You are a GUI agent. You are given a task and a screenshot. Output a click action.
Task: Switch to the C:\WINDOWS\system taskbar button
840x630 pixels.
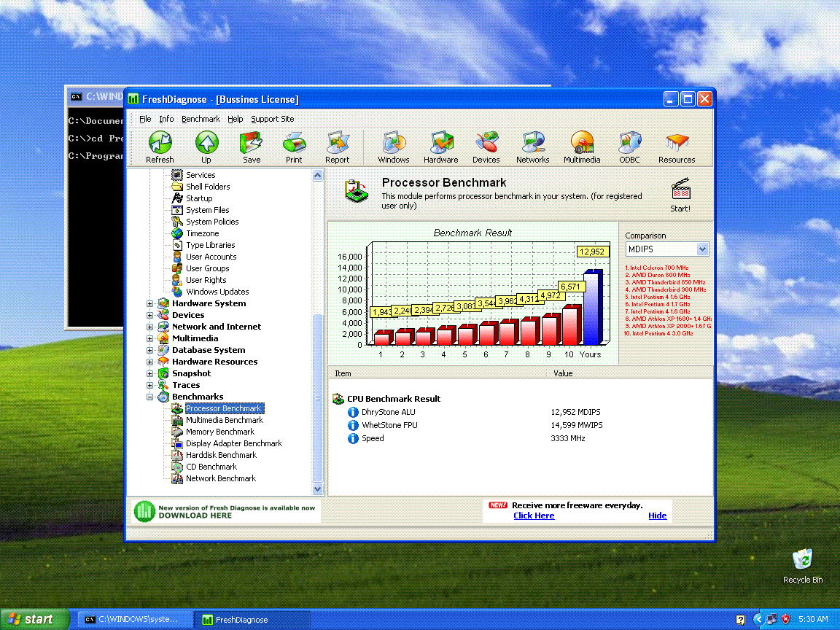134,619
